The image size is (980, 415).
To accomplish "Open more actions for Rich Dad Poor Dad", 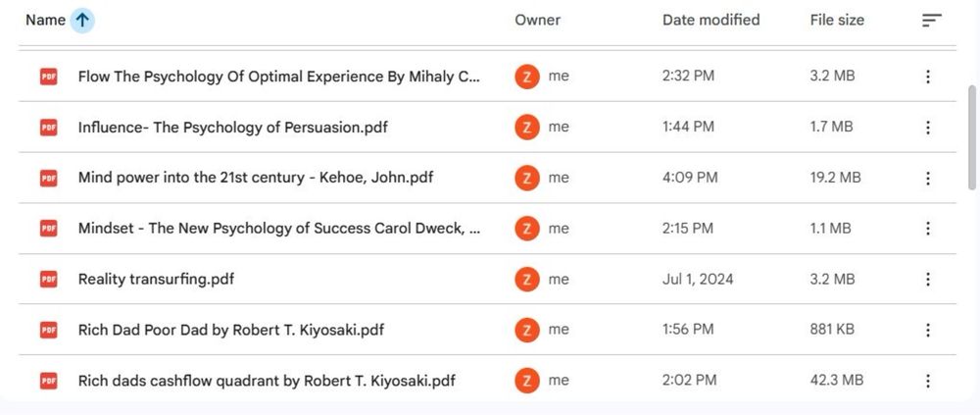I will 927,330.
